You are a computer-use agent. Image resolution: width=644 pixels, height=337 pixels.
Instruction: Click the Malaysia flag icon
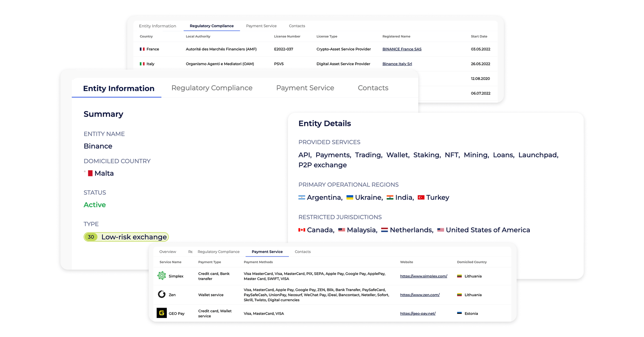click(342, 230)
